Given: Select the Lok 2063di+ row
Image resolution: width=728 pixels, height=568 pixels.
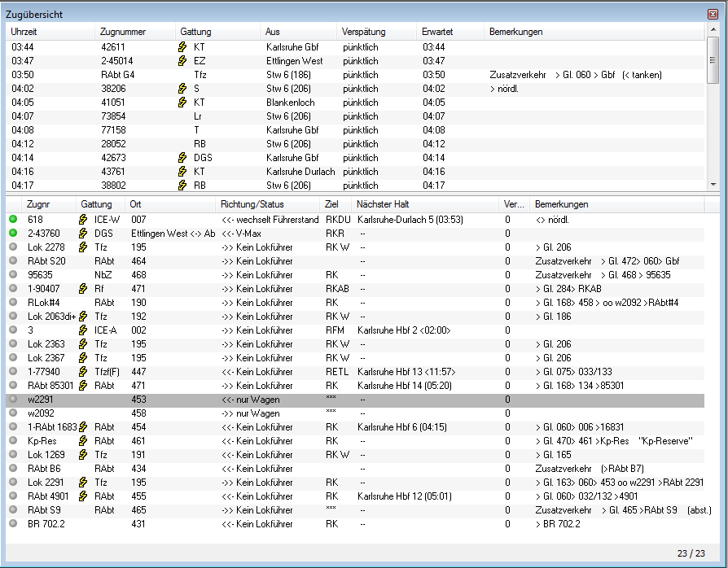Looking at the screenshot, I should click(x=355, y=317).
